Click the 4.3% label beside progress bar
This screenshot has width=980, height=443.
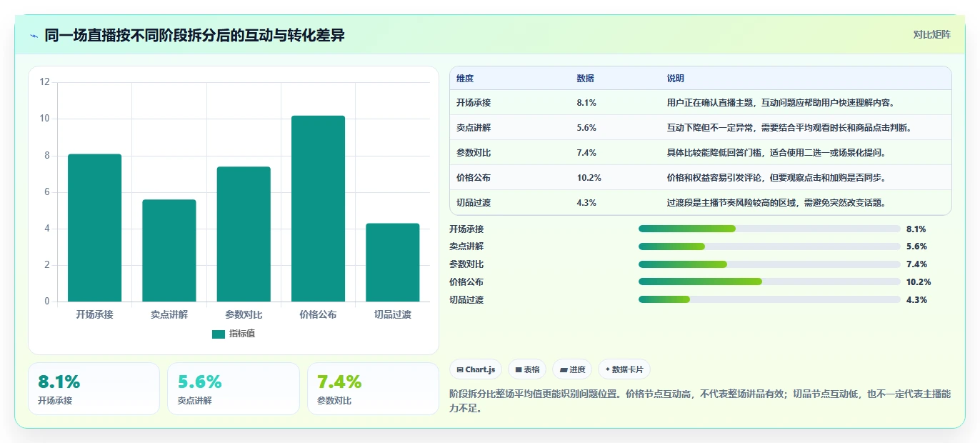click(x=916, y=299)
